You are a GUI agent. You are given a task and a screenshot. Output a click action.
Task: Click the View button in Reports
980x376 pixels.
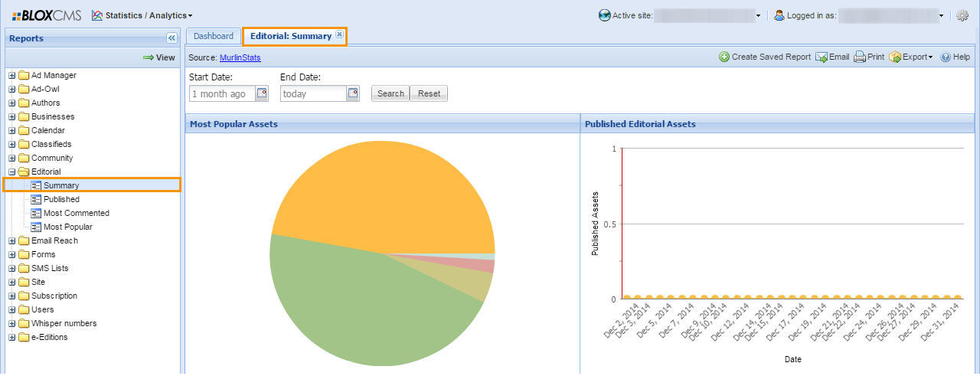pyautogui.click(x=159, y=57)
